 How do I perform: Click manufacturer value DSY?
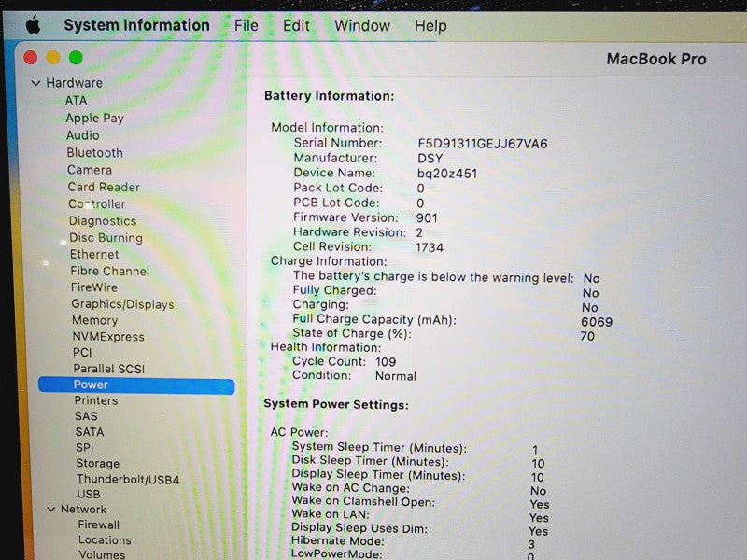point(430,159)
